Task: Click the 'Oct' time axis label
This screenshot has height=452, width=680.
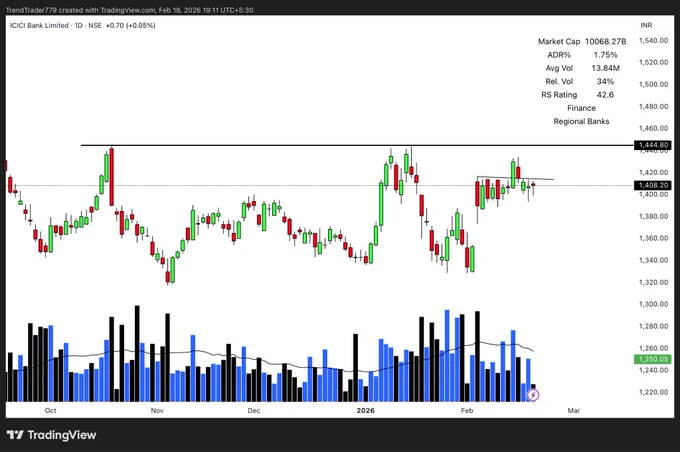Action: [x=50, y=410]
